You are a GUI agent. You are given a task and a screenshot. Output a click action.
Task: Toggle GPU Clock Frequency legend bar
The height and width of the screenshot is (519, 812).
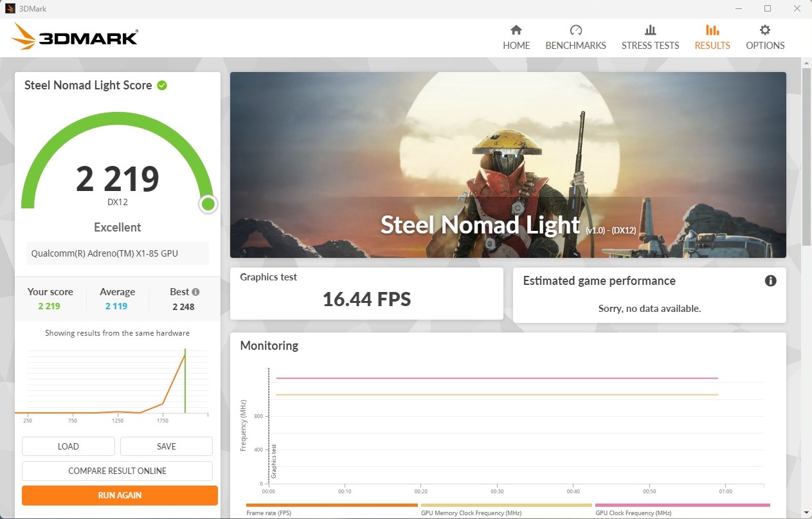coord(682,505)
